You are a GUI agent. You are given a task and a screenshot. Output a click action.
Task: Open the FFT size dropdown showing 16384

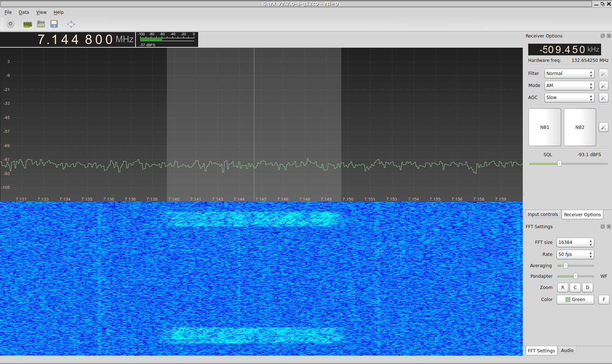pyautogui.click(x=575, y=242)
